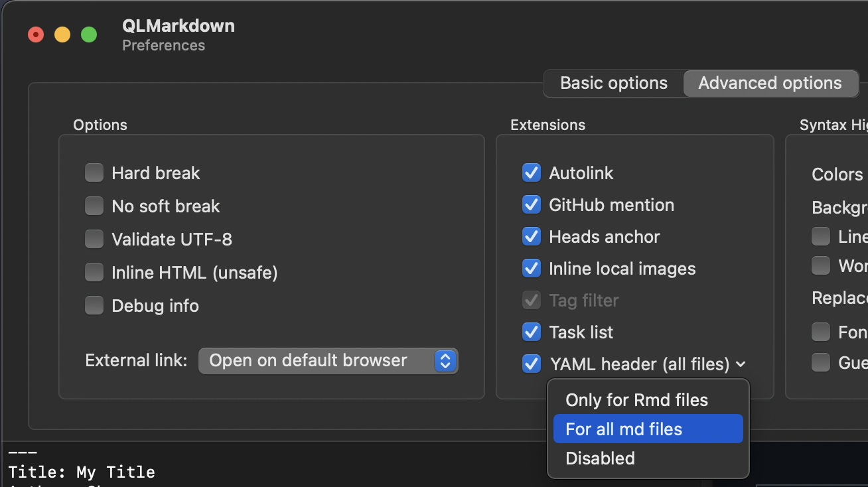
Task: Toggle the checkbox right below the Font checkbox
Action: [821, 362]
